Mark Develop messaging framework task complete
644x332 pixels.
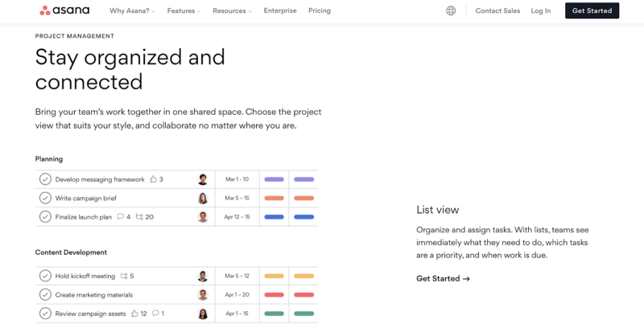[45, 179]
